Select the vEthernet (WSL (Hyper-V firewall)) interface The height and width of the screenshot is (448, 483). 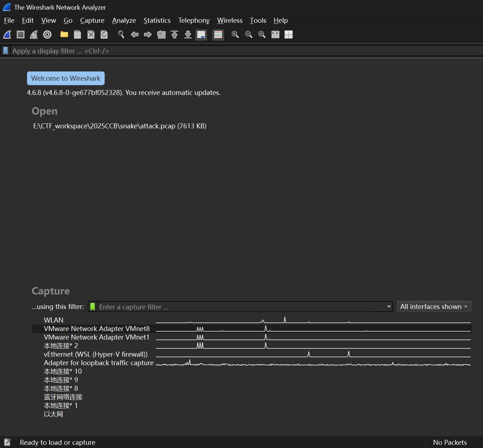pos(252,354)
